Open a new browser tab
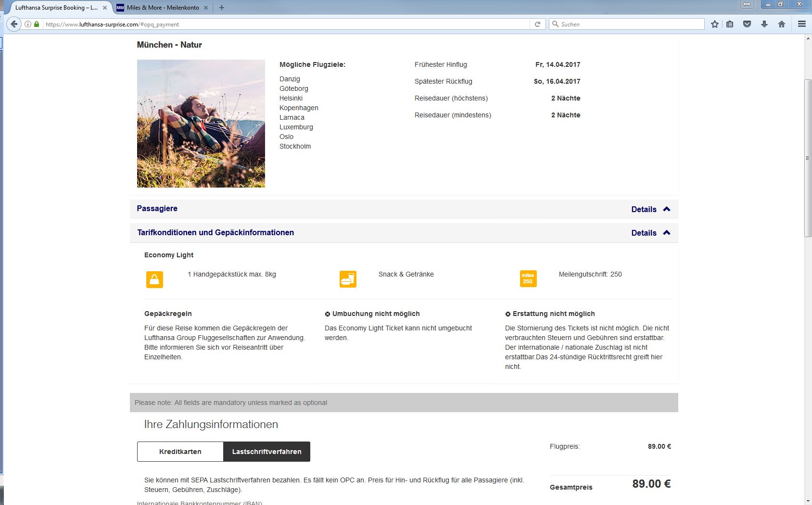 click(x=222, y=8)
